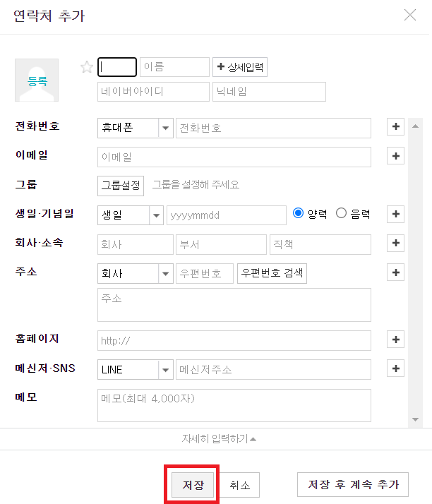Click the 직책 position field
The width and height of the screenshot is (432, 504).
tap(320, 245)
